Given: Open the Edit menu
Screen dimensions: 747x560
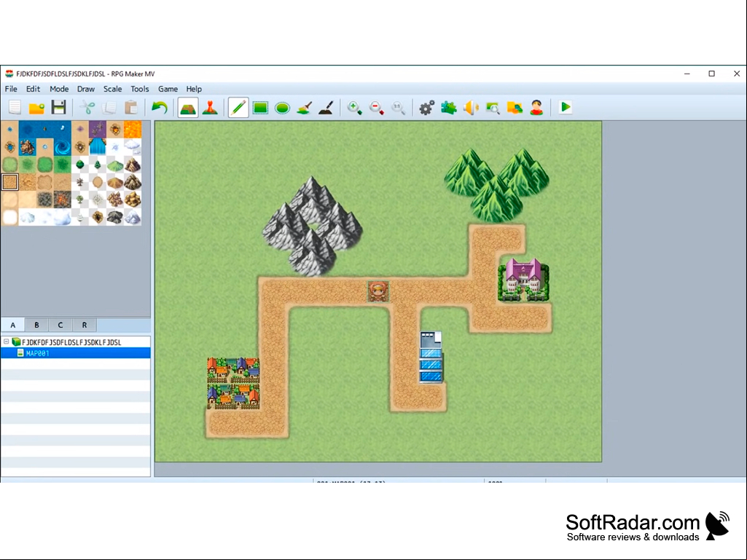Looking at the screenshot, I should (x=33, y=89).
